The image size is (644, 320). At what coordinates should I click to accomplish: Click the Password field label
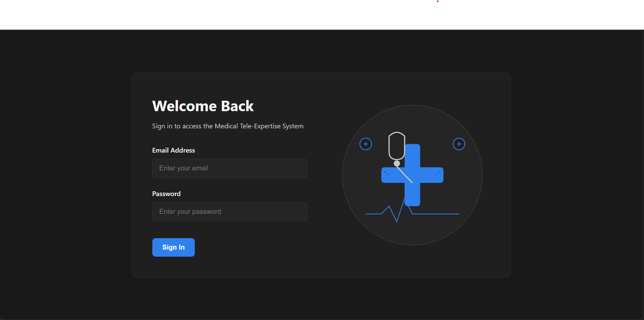pos(166,194)
